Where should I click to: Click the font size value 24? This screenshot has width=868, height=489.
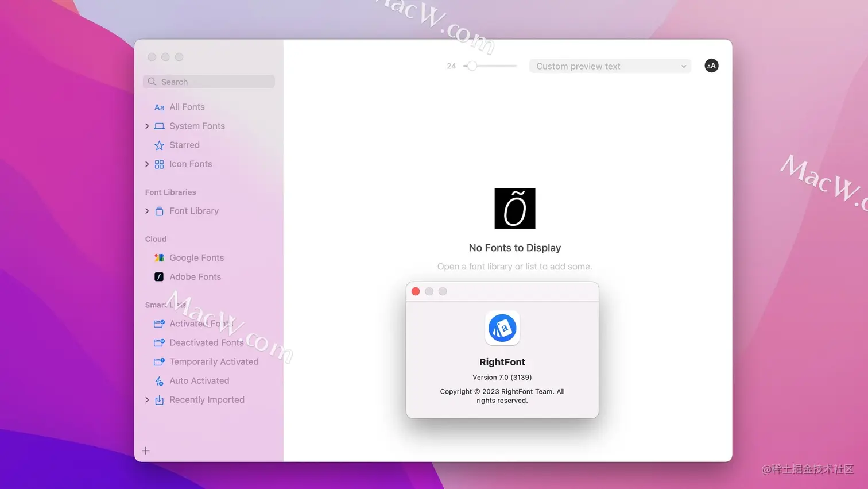(451, 66)
